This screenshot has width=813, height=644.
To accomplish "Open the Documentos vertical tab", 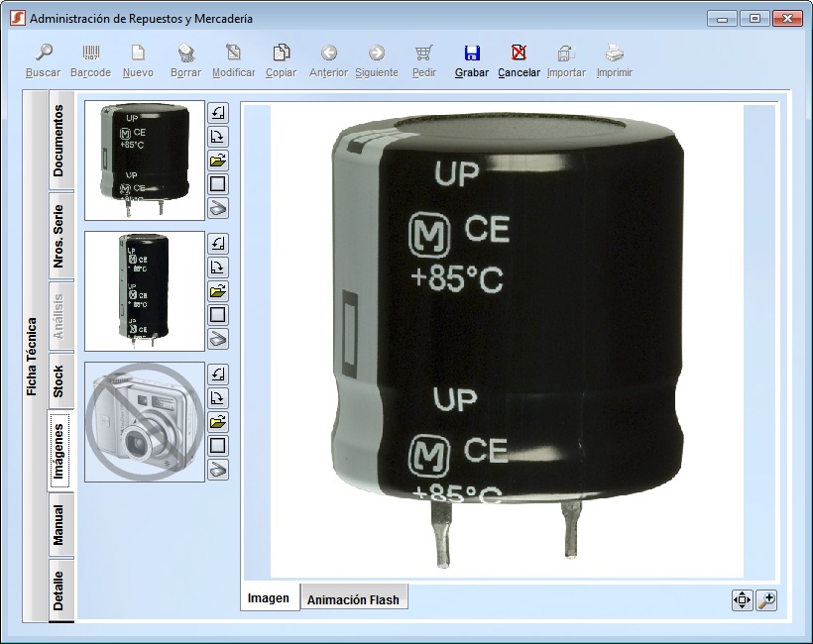I will 59,141.
